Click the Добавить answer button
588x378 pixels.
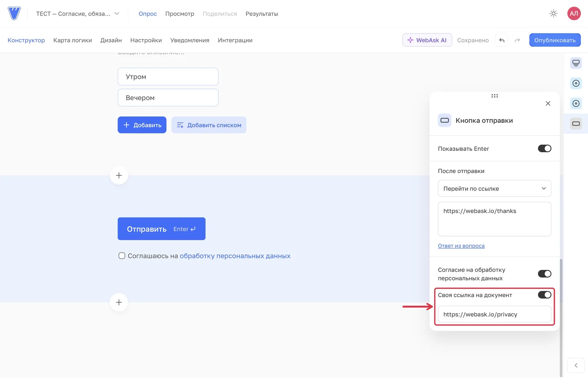tap(142, 125)
